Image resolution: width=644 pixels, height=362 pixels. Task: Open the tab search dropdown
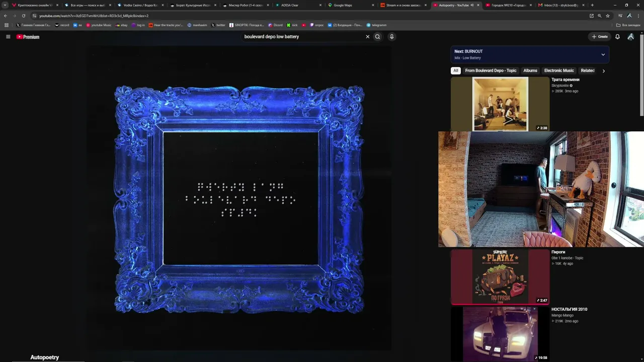click(x=5, y=5)
